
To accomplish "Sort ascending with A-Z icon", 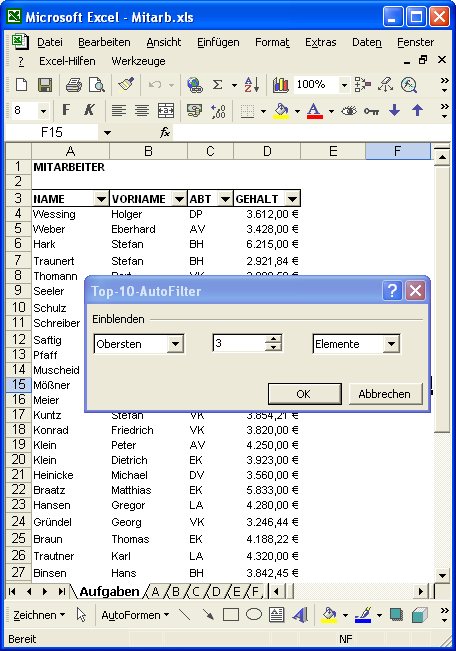I will coord(252,85).
